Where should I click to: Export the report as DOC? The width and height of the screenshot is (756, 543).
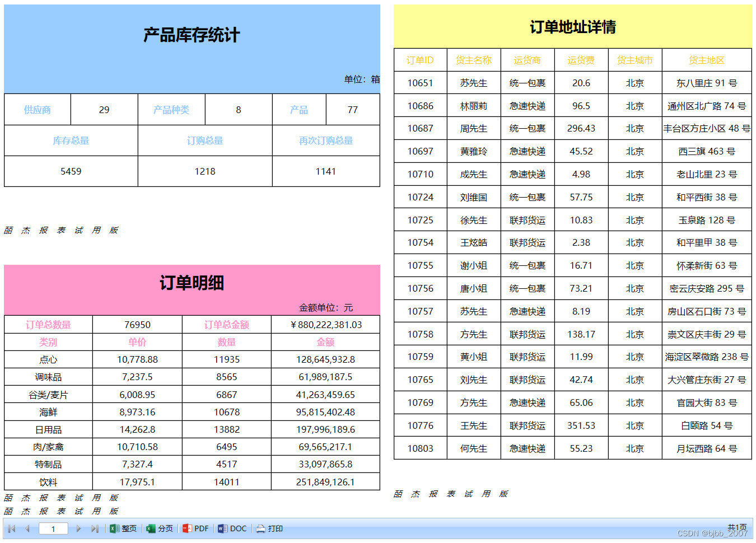click(x=232, y=528)
